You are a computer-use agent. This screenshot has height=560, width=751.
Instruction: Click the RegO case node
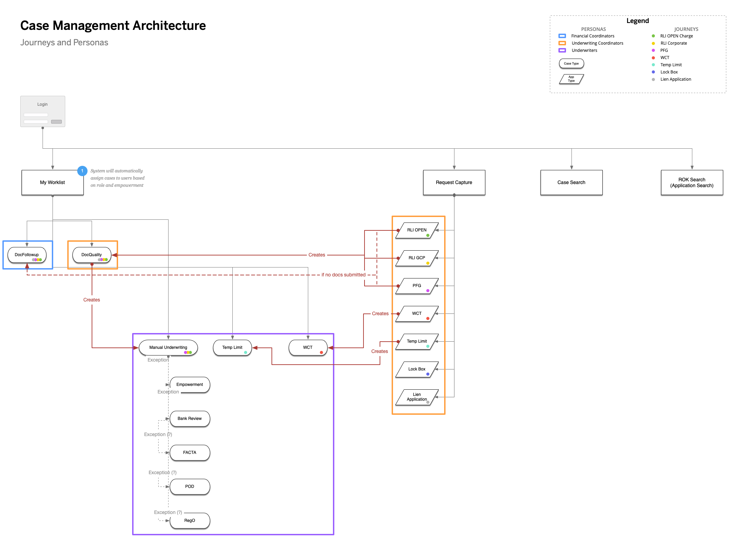click(190, 521)
